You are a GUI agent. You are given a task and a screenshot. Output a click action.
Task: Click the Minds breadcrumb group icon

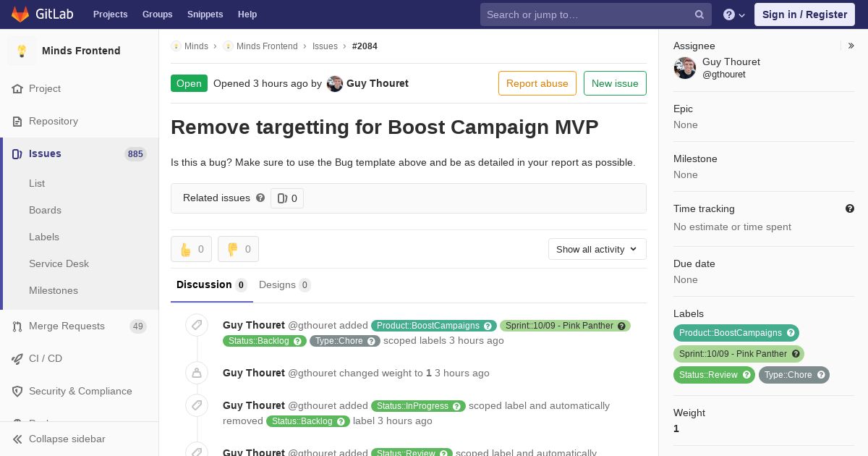click(x=176, y=46)
